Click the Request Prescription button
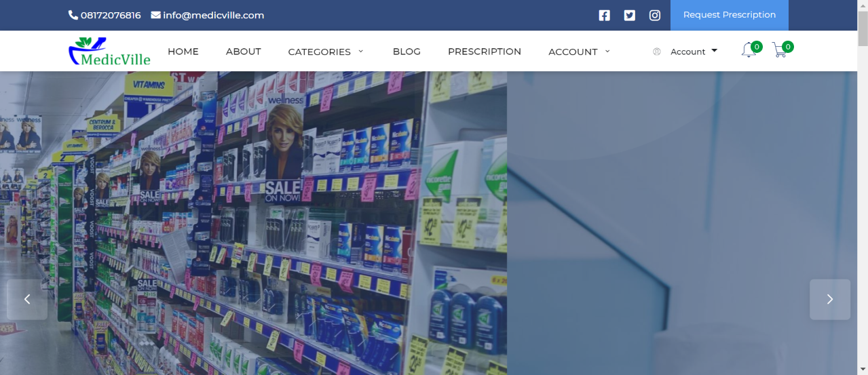The image size is (868, 375). click(729, 15)
